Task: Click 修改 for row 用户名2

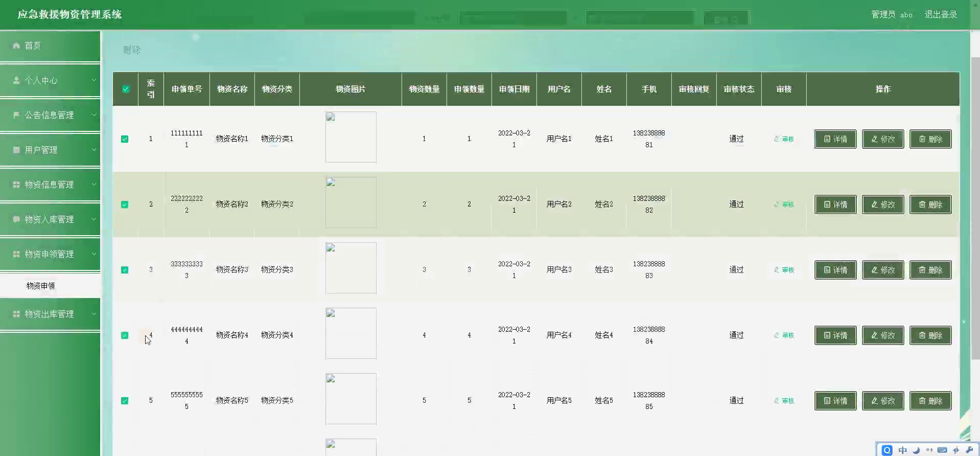Action: (883, 204)
